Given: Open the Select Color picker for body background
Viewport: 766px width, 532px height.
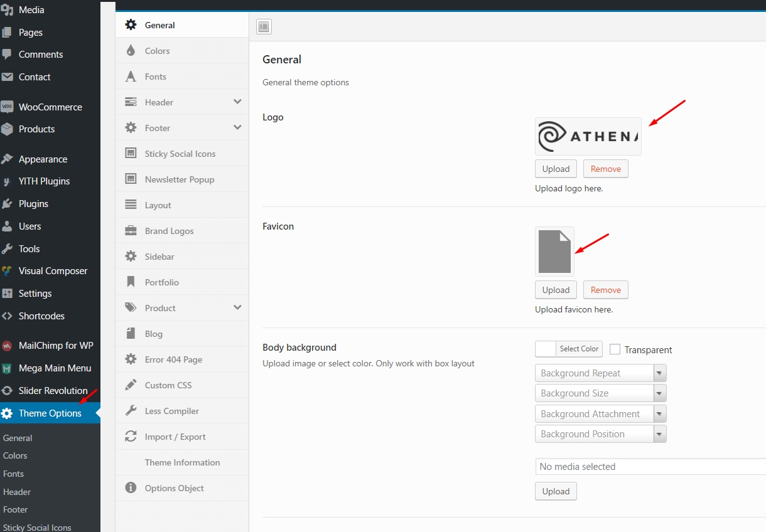Looking at the screenshot, I should coord(578,349).
